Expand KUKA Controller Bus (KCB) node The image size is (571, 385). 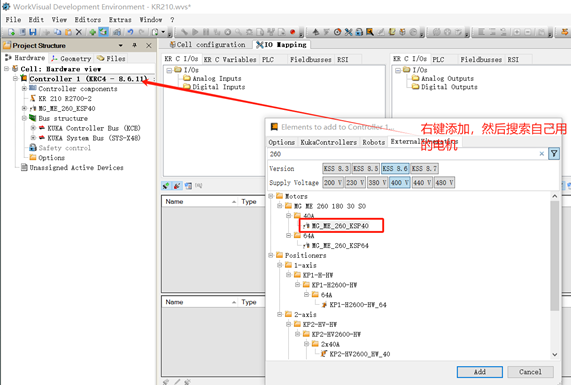33,128
